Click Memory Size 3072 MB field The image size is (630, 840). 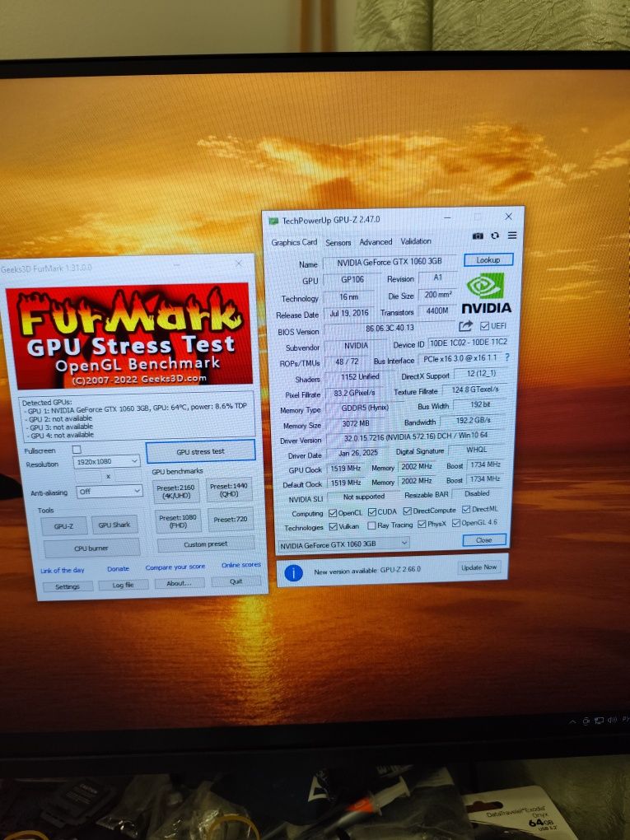pyautogui.click(x=357, y=423)
